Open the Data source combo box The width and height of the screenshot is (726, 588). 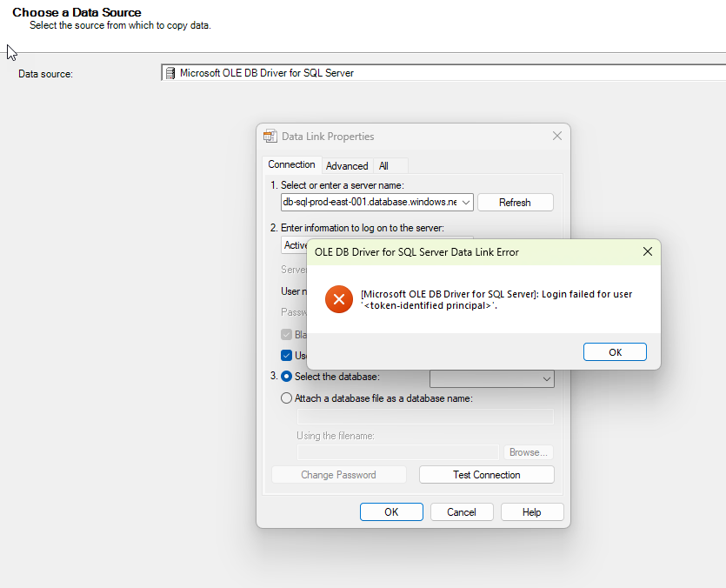point(443,73)
